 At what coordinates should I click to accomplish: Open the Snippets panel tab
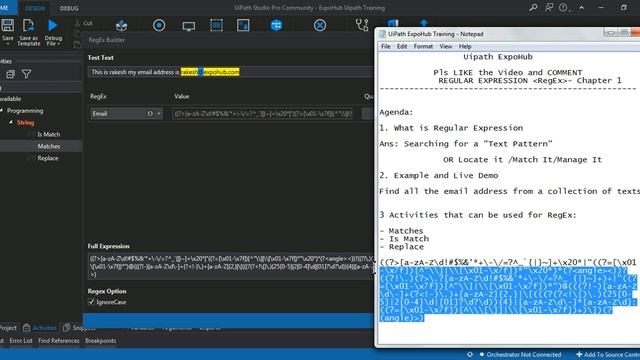[x=79, y=328]
